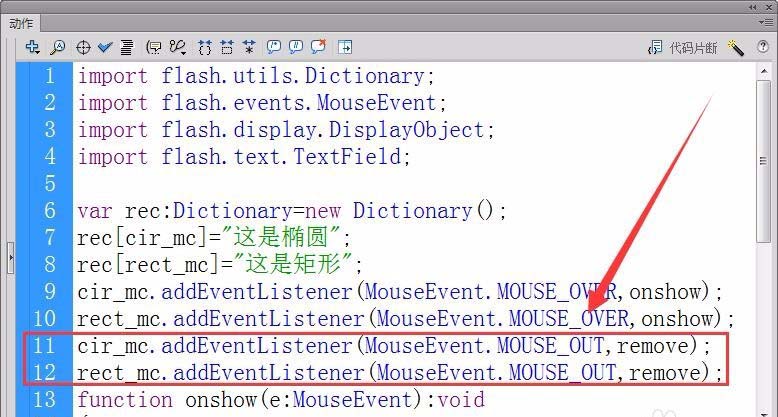Click line 6 var rec:Dictionary statement
Image resolution: width=778 pixels, height=417 pixels.
pos(292,210)
